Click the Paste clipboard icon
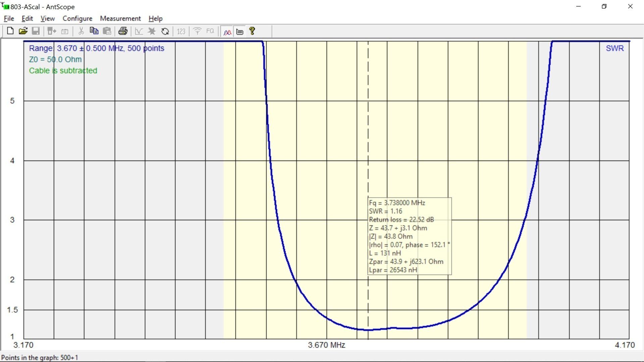The image size is (644, 362). 107,31
